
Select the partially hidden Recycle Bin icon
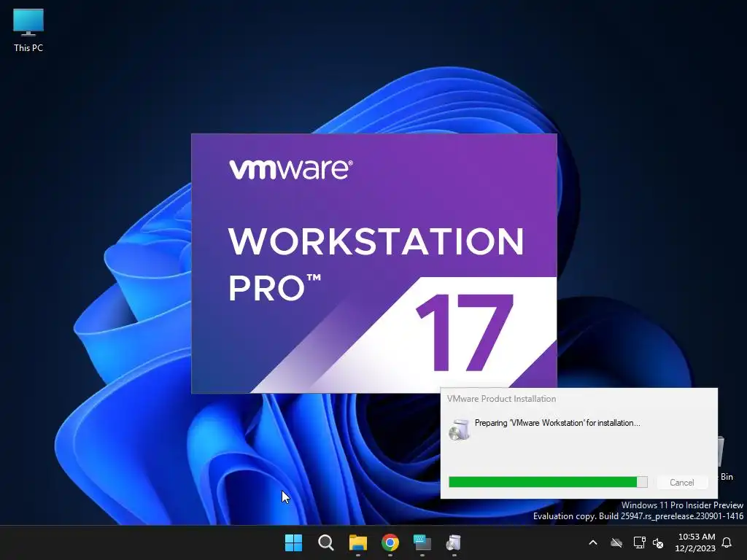(x=726, y=458)
